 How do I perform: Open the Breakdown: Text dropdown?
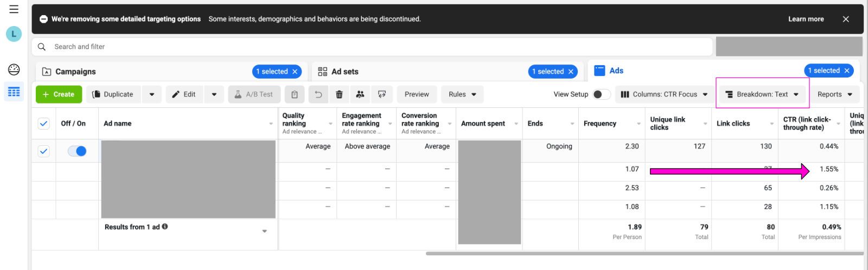point(762,94)
